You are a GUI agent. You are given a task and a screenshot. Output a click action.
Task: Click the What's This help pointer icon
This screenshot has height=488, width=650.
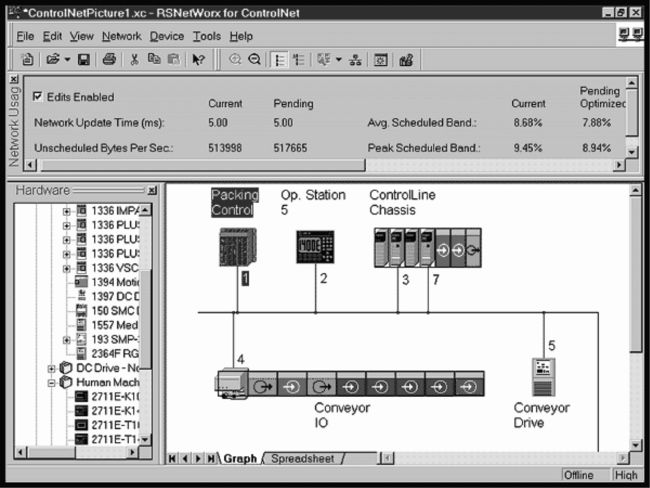[x=199, y=60]
